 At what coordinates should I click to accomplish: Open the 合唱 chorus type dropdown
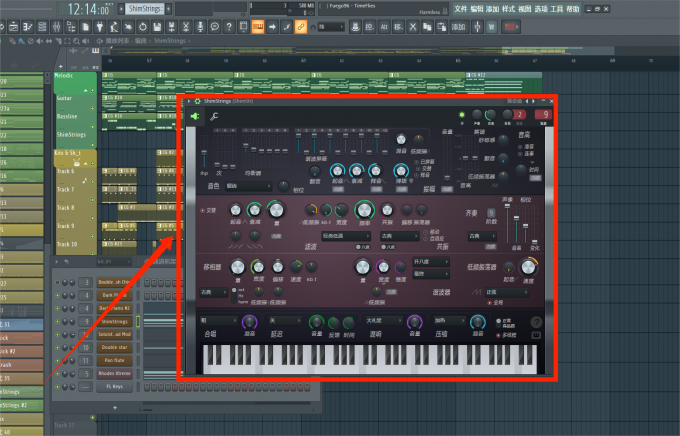point(219,320)
